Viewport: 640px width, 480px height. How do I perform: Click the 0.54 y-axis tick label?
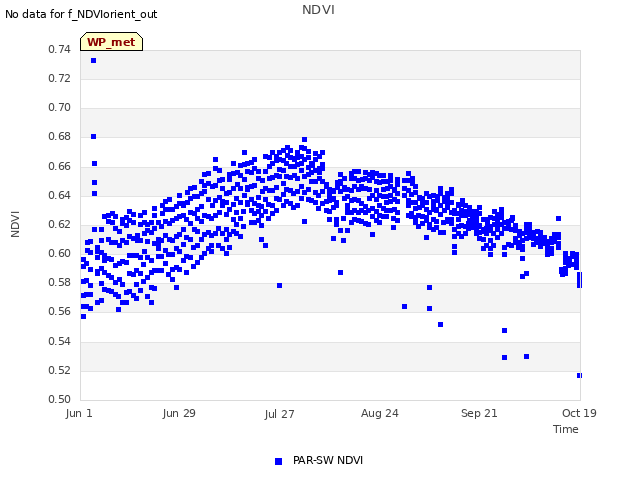point(60,341)
